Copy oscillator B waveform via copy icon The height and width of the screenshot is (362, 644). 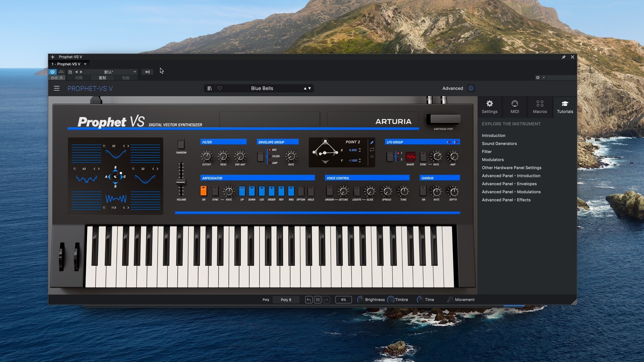point(104,146)
